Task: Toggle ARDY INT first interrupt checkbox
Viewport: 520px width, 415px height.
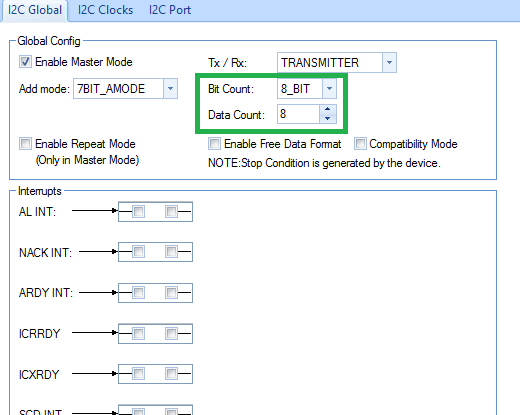Action: pos(138,293)
